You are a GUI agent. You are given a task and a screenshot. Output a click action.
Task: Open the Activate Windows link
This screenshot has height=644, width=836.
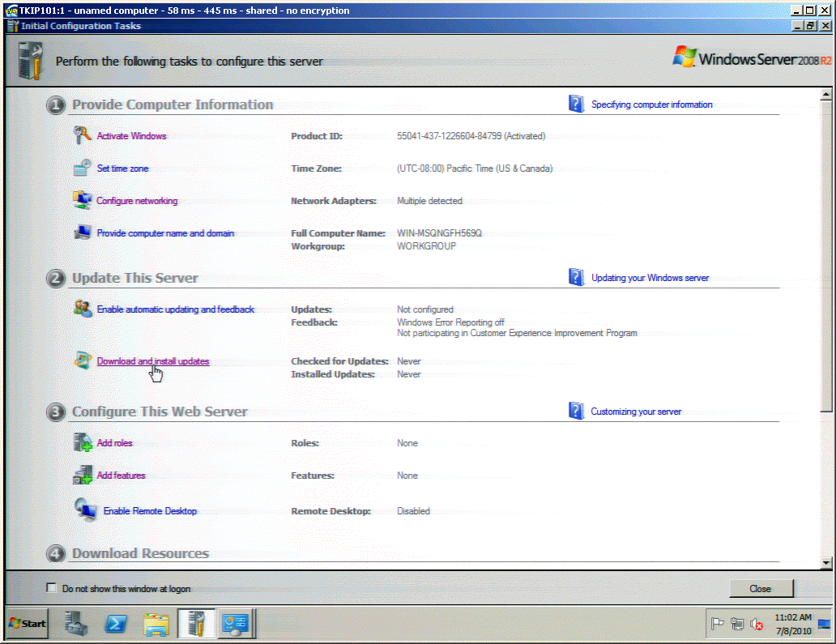pos(131,136)
